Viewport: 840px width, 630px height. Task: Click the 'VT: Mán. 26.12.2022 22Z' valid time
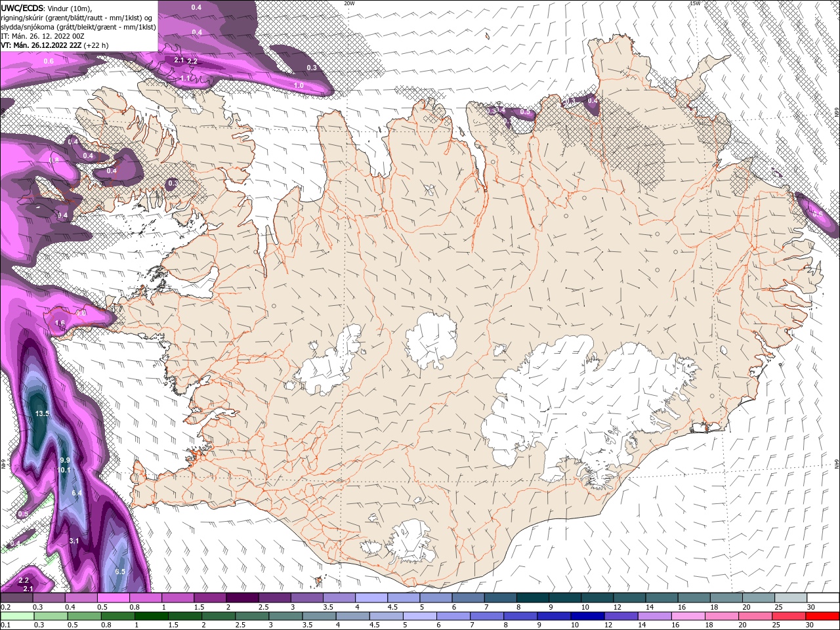41,45
